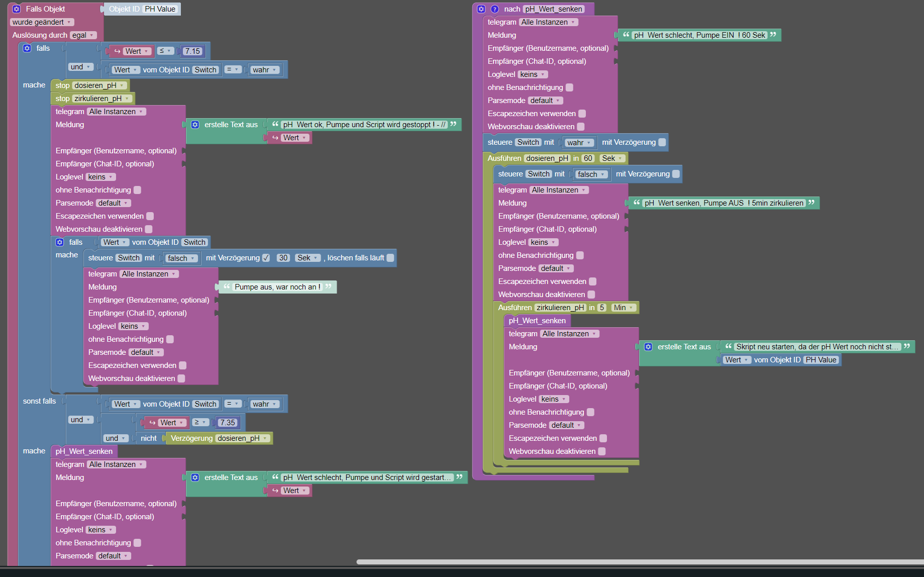Uncheck mit Verzögerung with 30 Sek delay
Viewport: 924px width, 577px height.
[266, 258]
